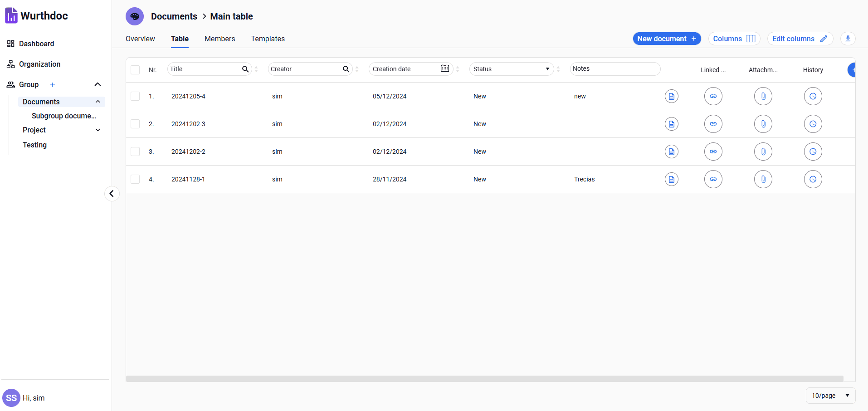Click the plus icon next to Group
The image size is (868, 411).
click(53, 85)
